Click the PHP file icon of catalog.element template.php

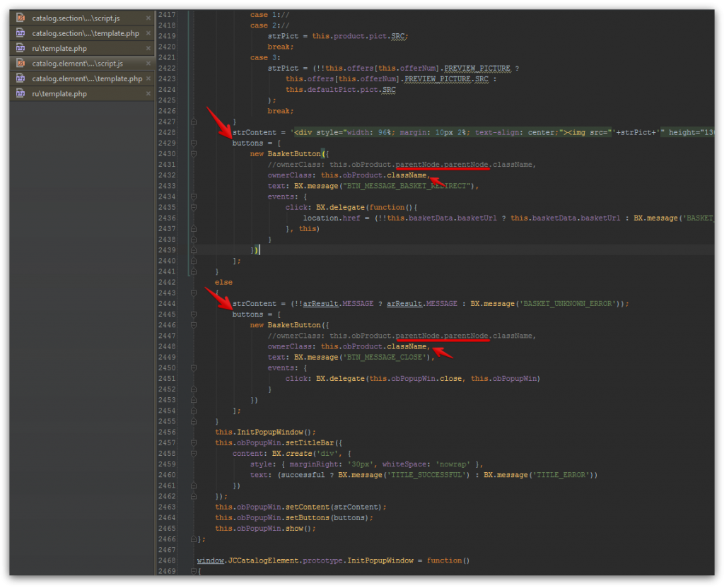pos(21,78)
